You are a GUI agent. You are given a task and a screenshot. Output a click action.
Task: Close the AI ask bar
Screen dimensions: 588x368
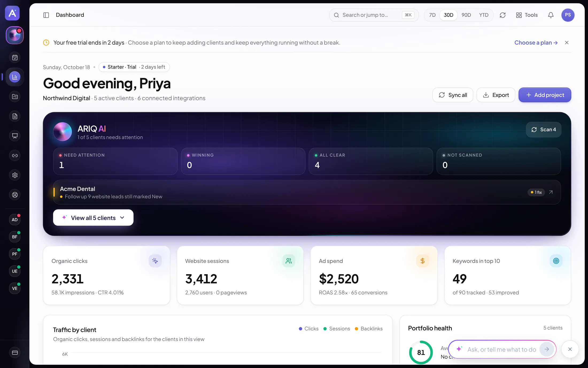570,349
